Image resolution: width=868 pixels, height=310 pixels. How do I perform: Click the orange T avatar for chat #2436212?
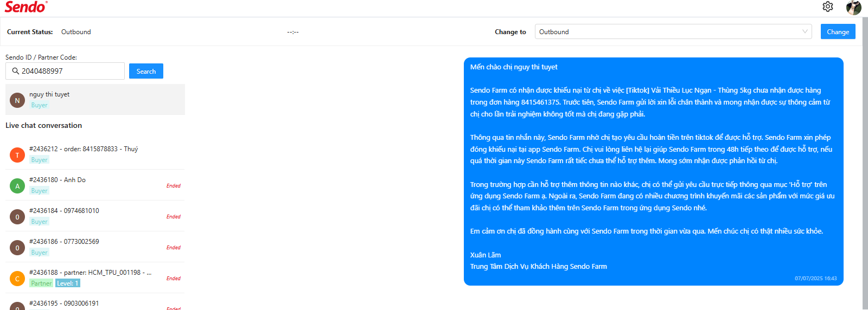(x=17, y=155)
